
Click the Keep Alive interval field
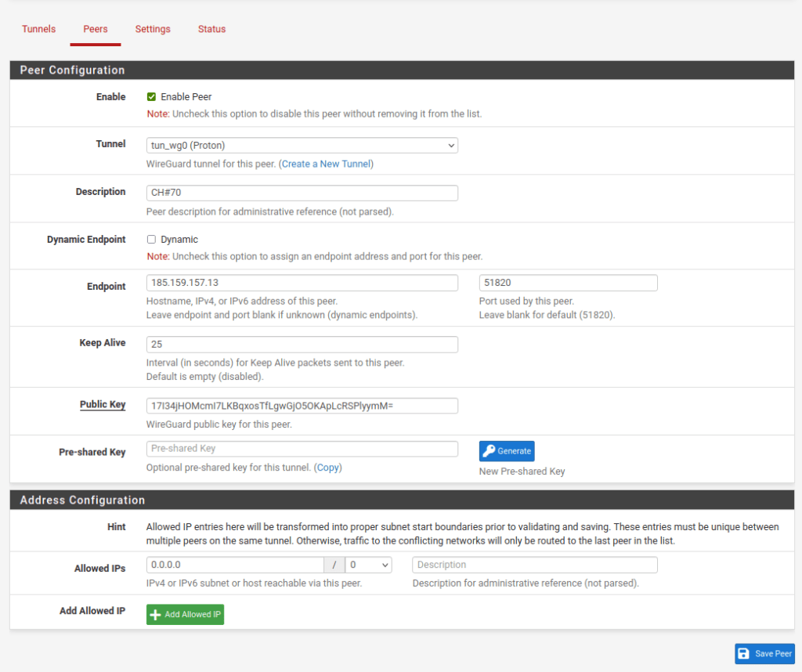[302, 345]
